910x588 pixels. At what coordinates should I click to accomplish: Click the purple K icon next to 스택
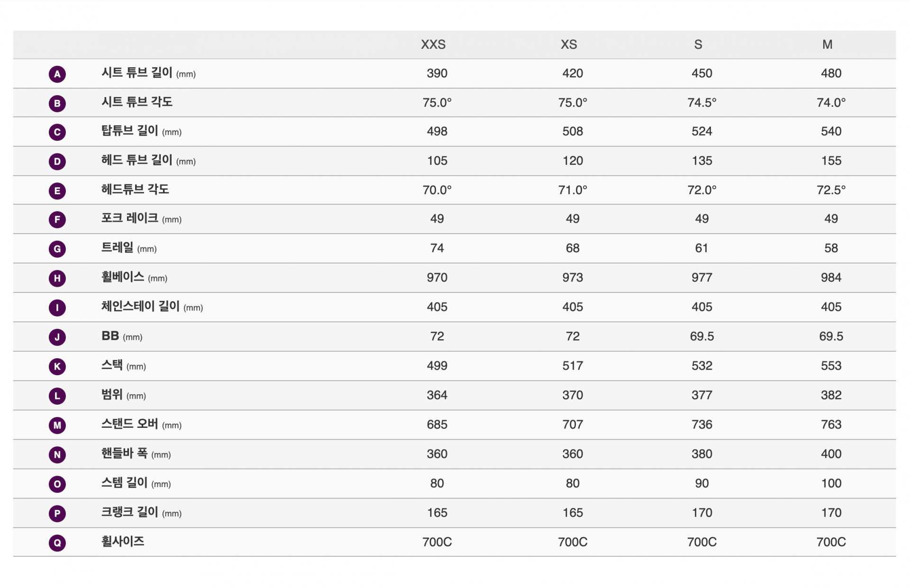(57, 366)
